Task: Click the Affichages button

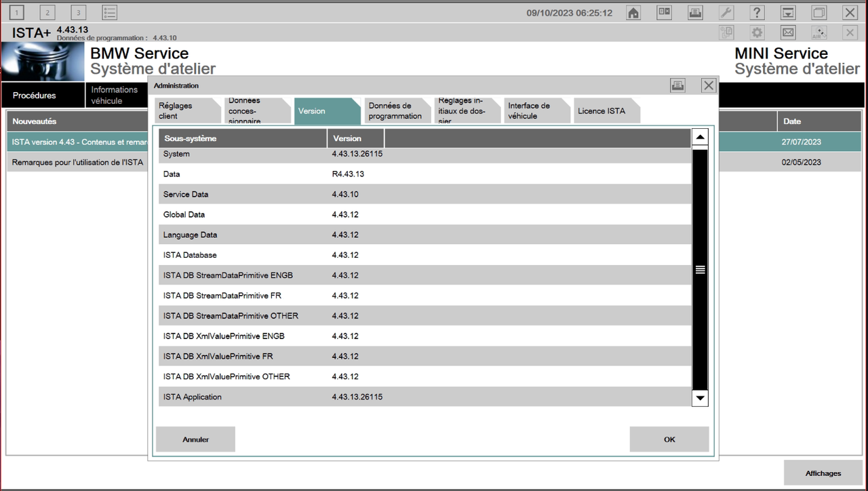Action: click(x=823, y=473)
